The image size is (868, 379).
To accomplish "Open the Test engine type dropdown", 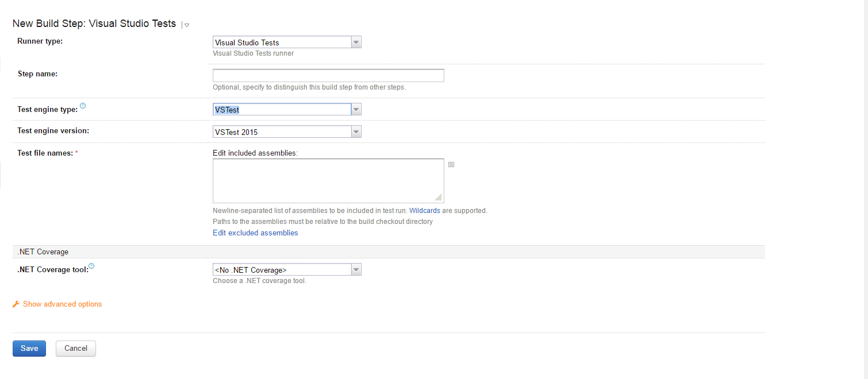I will (x=356, y=109).
